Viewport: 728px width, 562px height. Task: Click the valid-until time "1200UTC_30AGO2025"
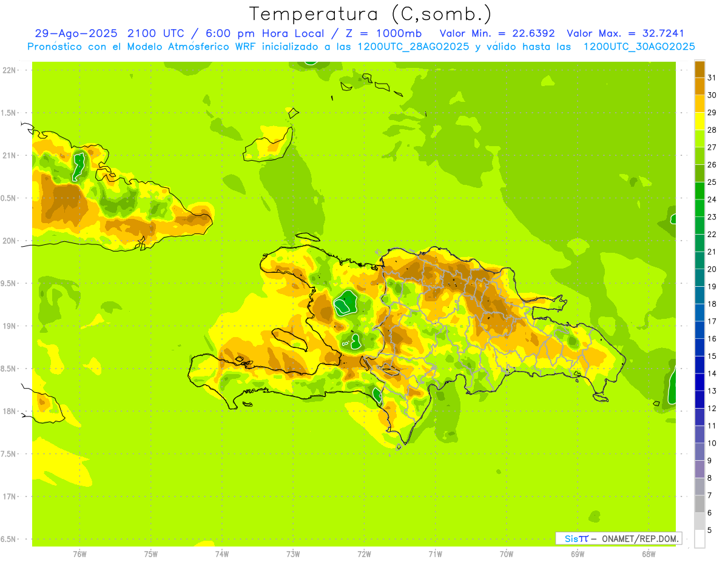(x=639, y=47)
